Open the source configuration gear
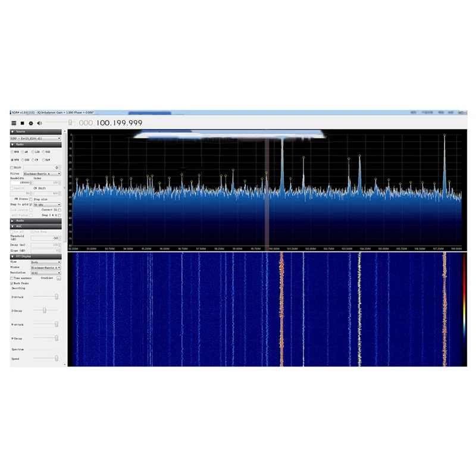This screenshot has width=476, height=476. pos(30,123)
